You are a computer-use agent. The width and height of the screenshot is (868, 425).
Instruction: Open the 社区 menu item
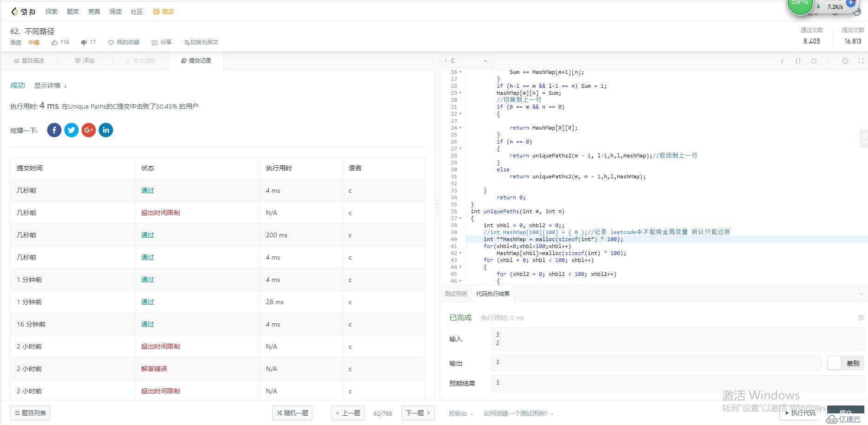tap(137, 12)
